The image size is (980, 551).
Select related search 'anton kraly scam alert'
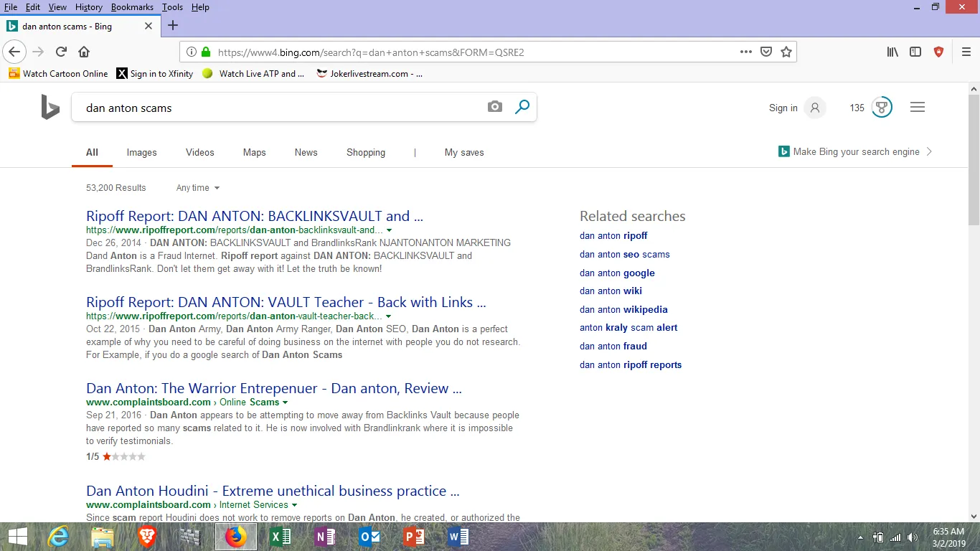pyautogui.click(x=628, y=328)
